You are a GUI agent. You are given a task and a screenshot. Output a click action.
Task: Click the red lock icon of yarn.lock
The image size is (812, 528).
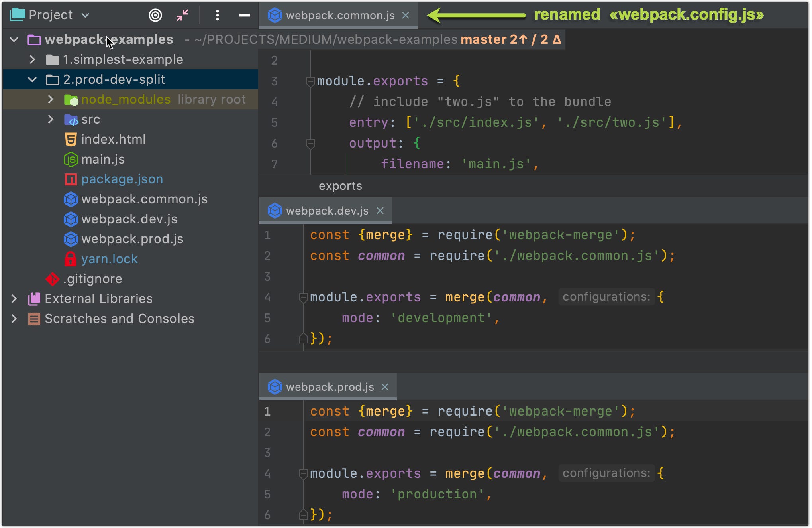(x=71, y=259)
